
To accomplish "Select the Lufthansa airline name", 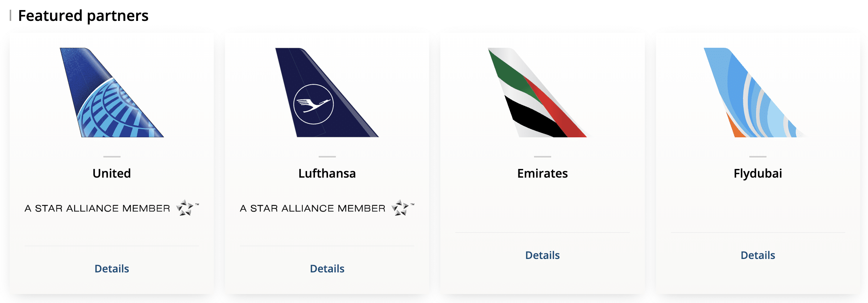I will (x=327, y=174).
